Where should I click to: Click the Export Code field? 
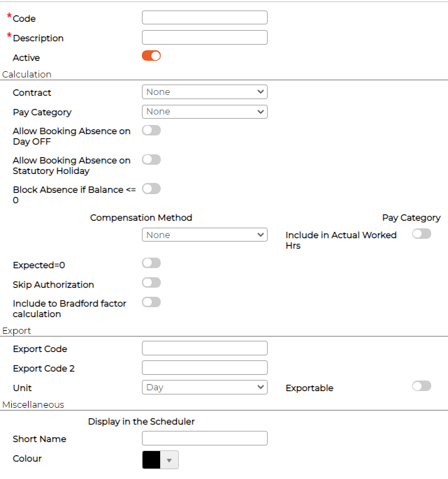tap(205, 348)
